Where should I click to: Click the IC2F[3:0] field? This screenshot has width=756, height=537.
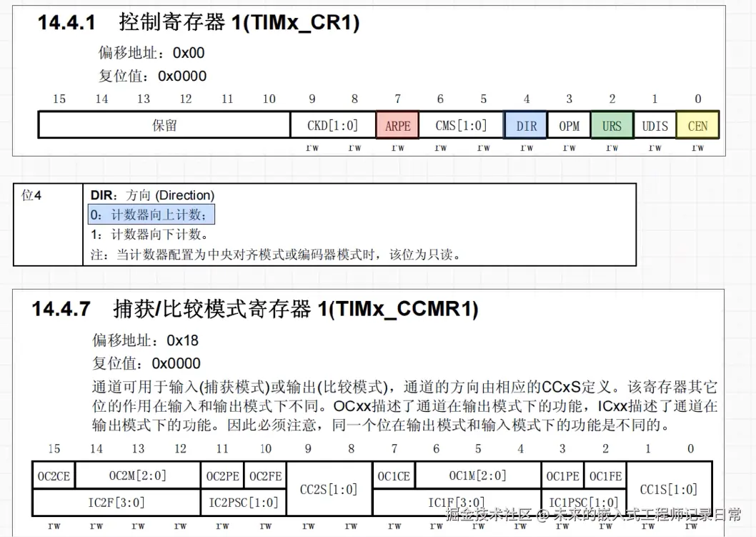(116, 503)
